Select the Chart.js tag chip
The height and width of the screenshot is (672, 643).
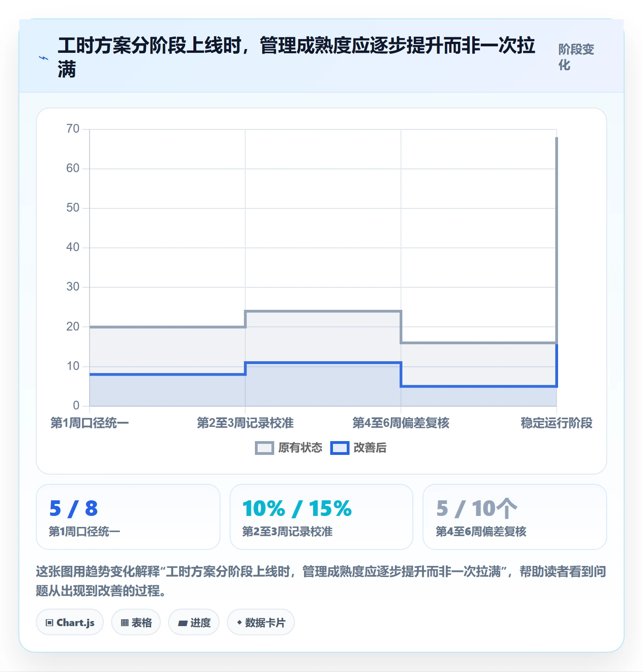pos(70,622)
